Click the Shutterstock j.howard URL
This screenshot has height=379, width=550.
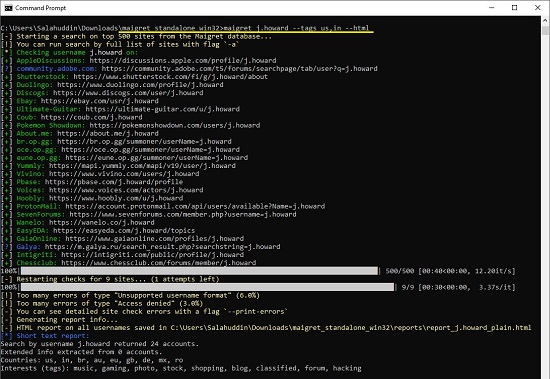coord(170,77)
